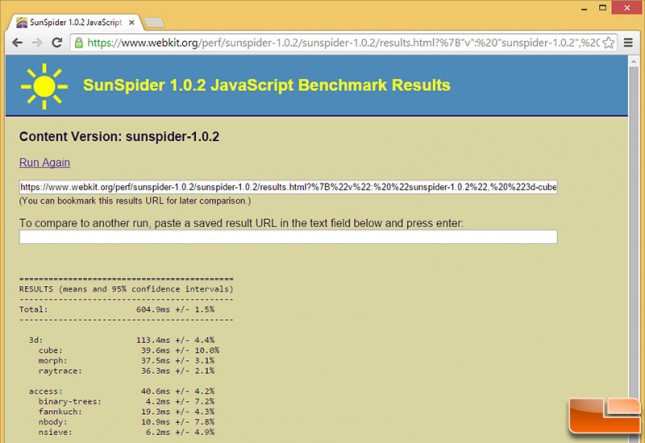The image size is (645, 443).
Task: Click the binary-trees: 4.2ms result row
Action: click(126, 401)
